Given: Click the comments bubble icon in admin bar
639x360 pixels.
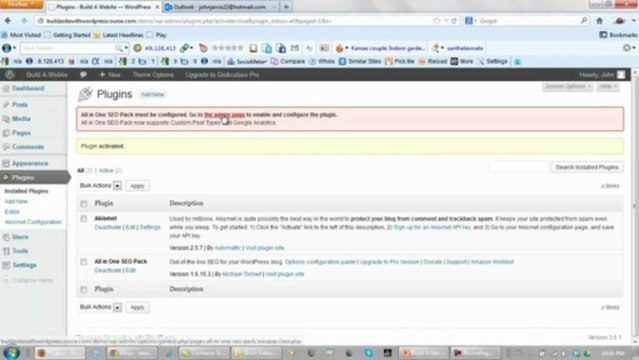Looking at the screenshot, I should tap(83, 75).
